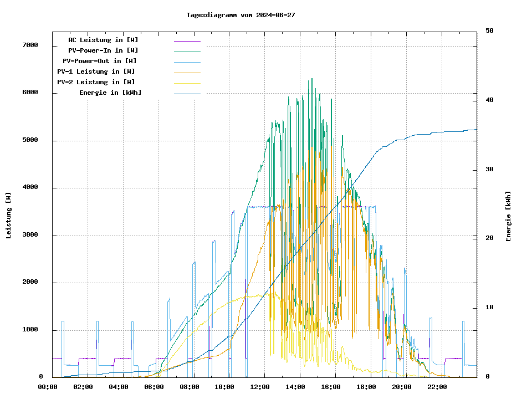Click the 'Energie [kWh]' right axis title

(508, 216)
